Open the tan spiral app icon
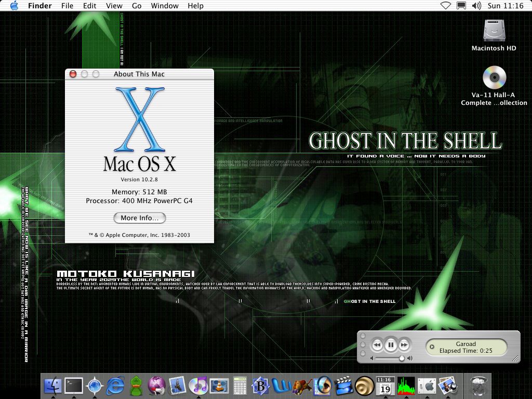The height and width of the screenshot is (399, 532). pos(364,385)
